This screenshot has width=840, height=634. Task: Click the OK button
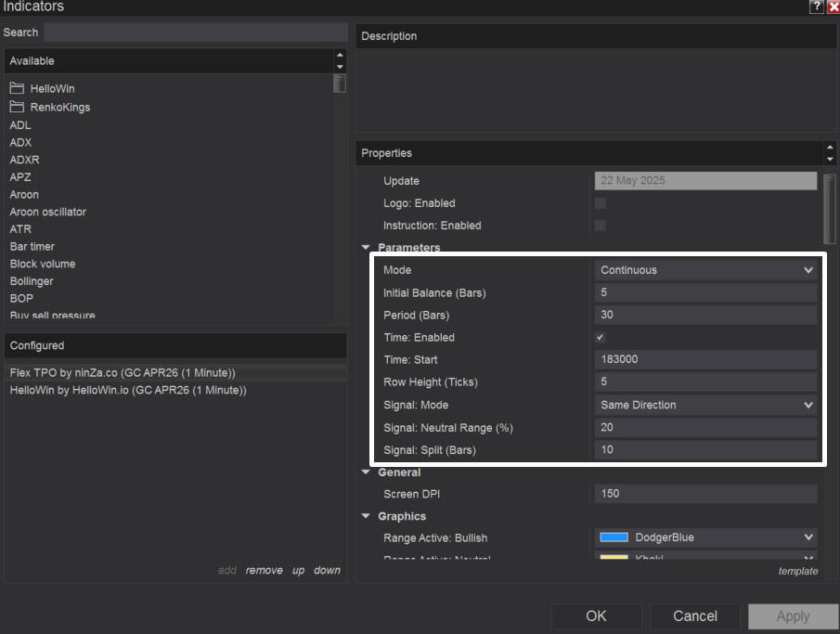596,616
